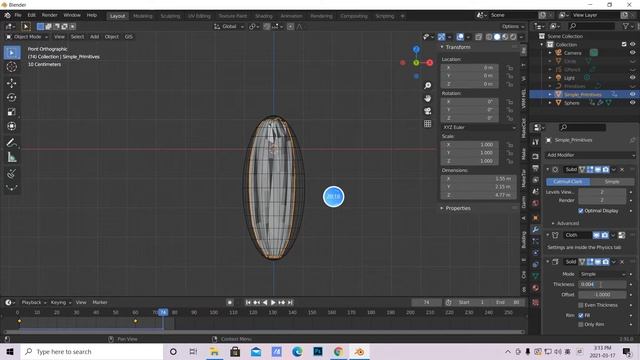Open Blender from the Windows taskbar
This screenshot has width=640, height=360.
tap(359, 351)
